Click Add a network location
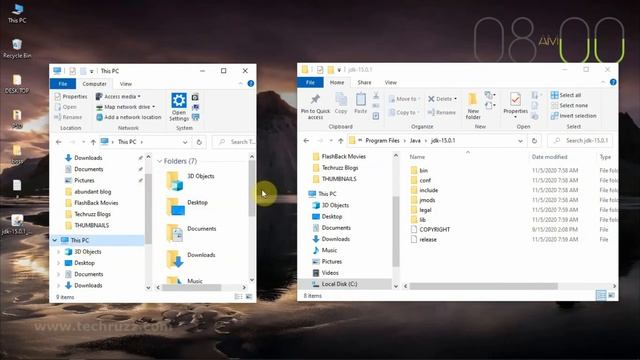The image size is (640, 360). (x=129, y=117)
